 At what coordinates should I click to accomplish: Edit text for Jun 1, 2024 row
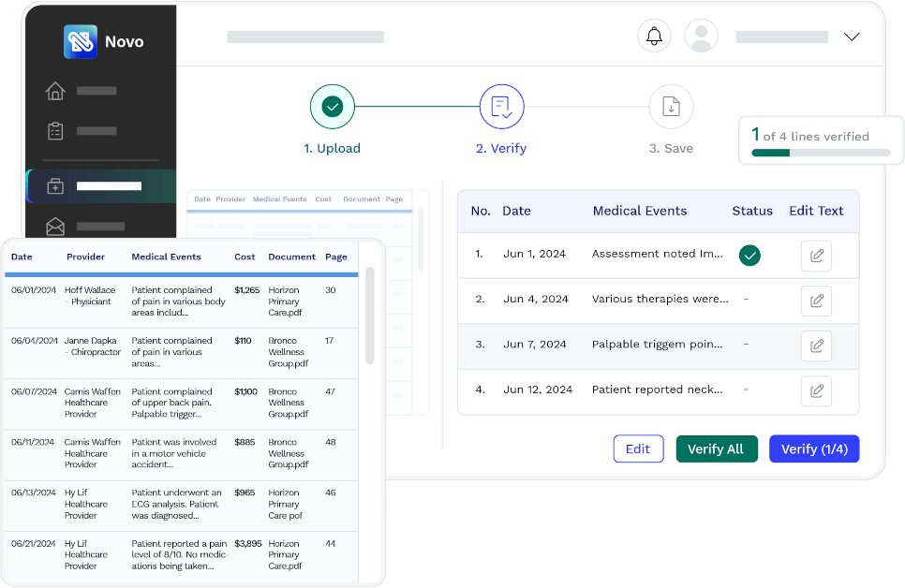click(816, 256)
